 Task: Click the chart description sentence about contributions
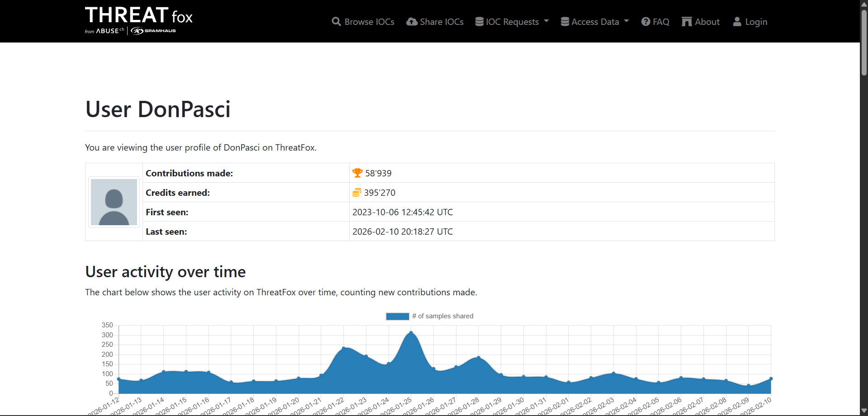281,292
